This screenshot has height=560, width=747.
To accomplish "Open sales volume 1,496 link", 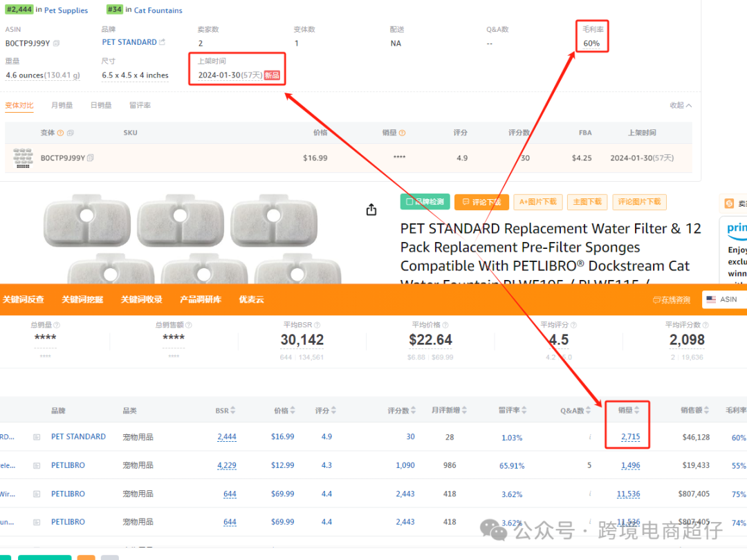I will [630, 465].
